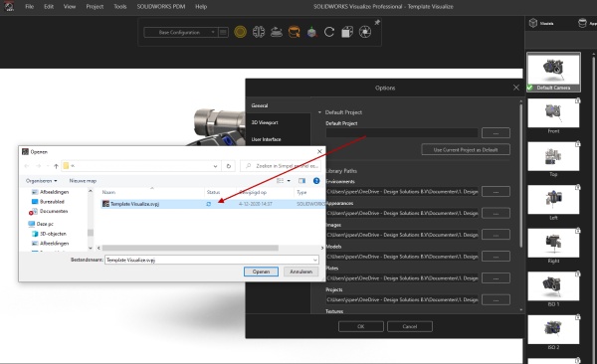Screen dimensions: 597x364
Task: Click the Plates library path field
Action: pos(402,277)
